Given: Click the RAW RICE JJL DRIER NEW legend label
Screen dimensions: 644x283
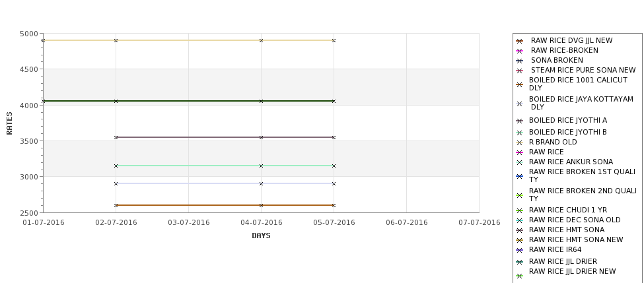Looking at the screenshot, I should (x=572, y=271).
